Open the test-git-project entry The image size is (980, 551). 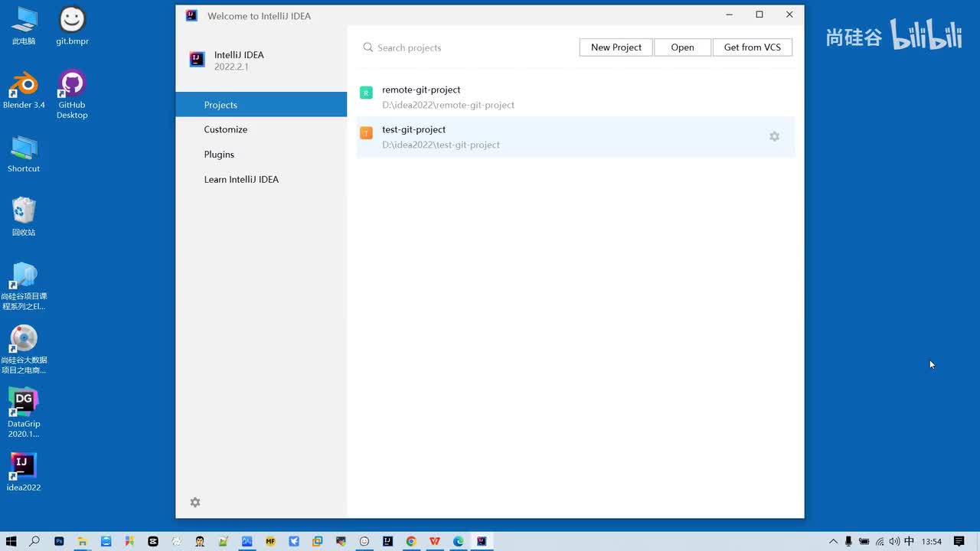576,137
